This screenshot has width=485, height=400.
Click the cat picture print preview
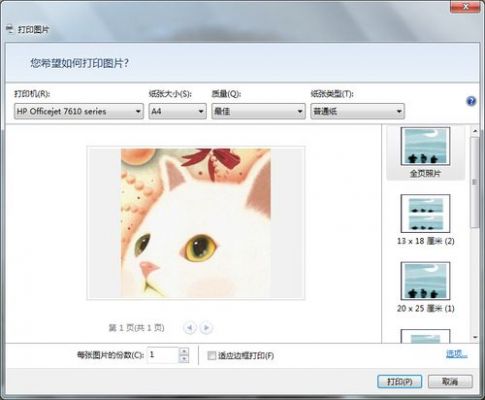click(x=196, y=223)
